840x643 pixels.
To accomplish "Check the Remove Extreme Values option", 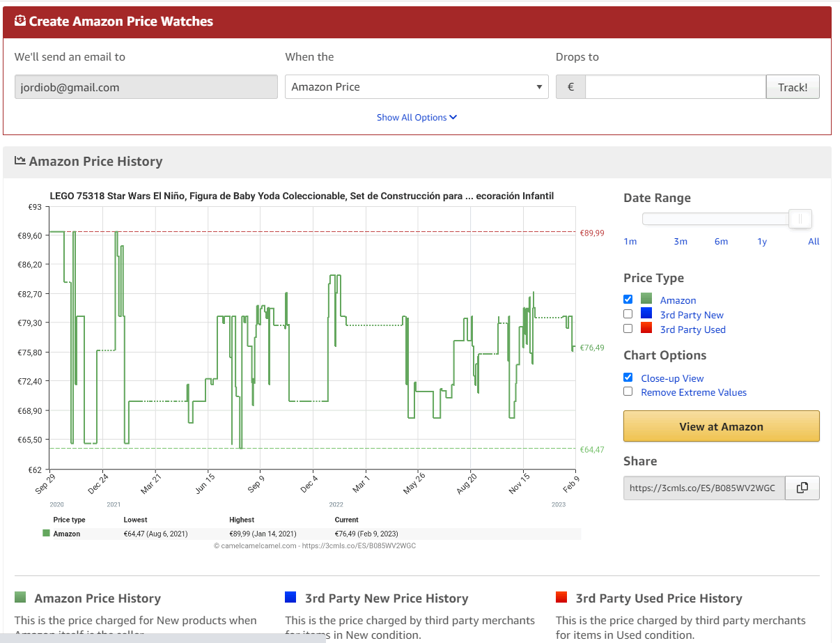I will (x=628, y=392).
